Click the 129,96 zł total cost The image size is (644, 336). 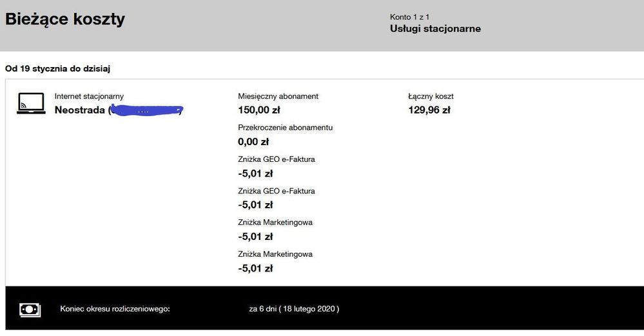click(x=429, y=110)
